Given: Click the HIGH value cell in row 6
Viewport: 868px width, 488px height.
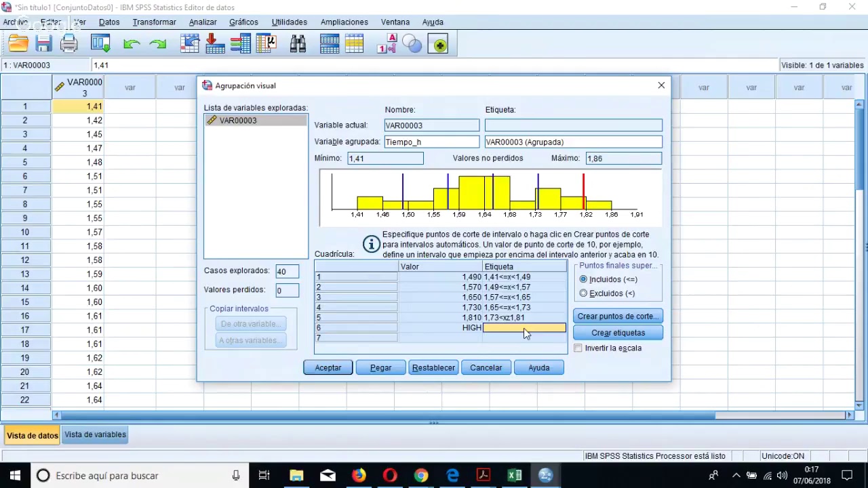Looking at the screenshot, I should coord(440,328).
